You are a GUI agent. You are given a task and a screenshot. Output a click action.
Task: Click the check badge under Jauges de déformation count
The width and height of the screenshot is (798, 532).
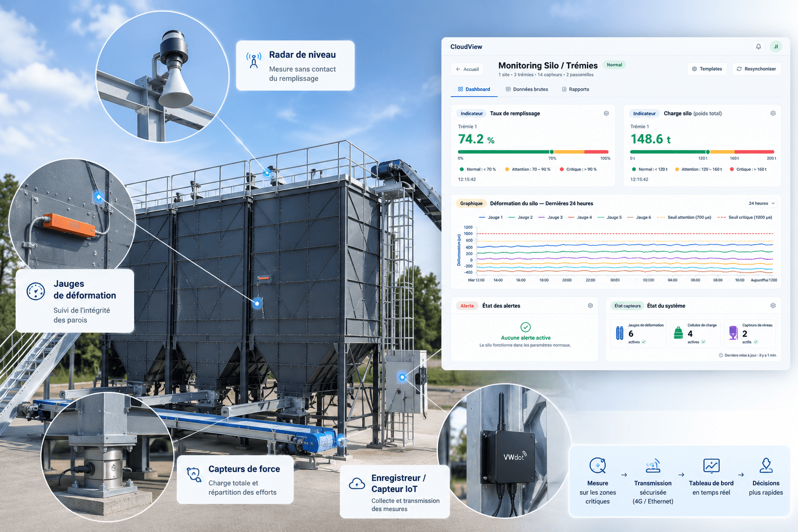[x=644, y=342]
